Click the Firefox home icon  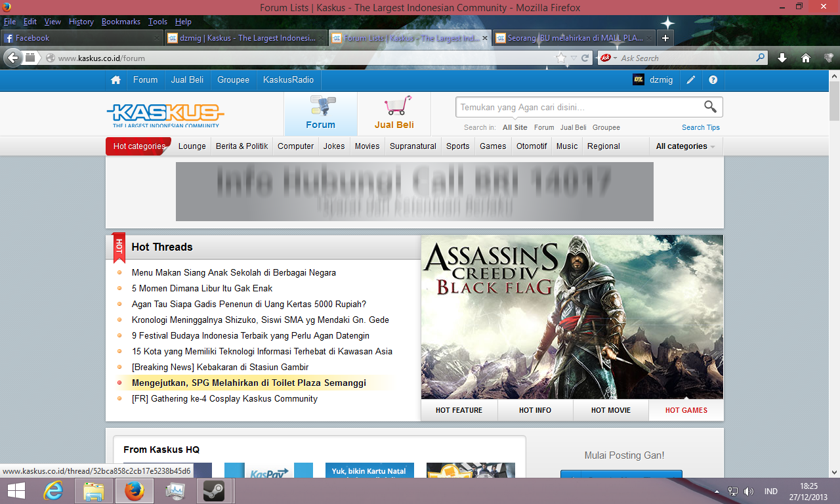[x=806, y=58]
